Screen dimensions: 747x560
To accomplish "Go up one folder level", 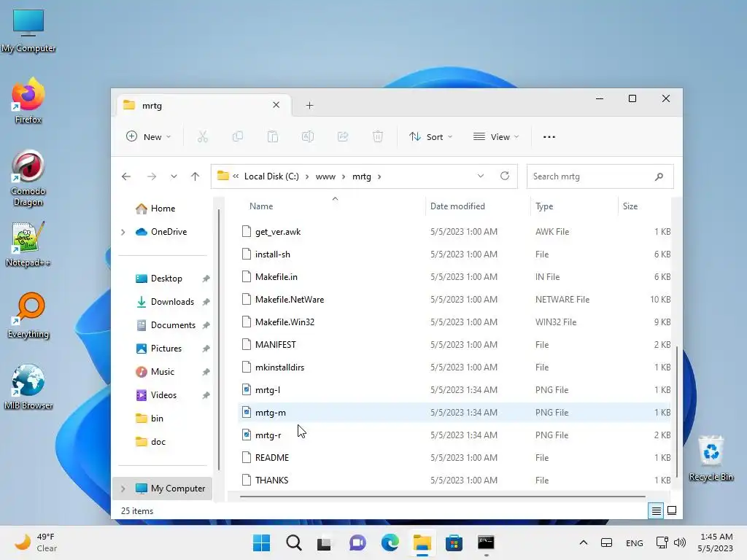I will pyautogui.click(x=195, y=176).
